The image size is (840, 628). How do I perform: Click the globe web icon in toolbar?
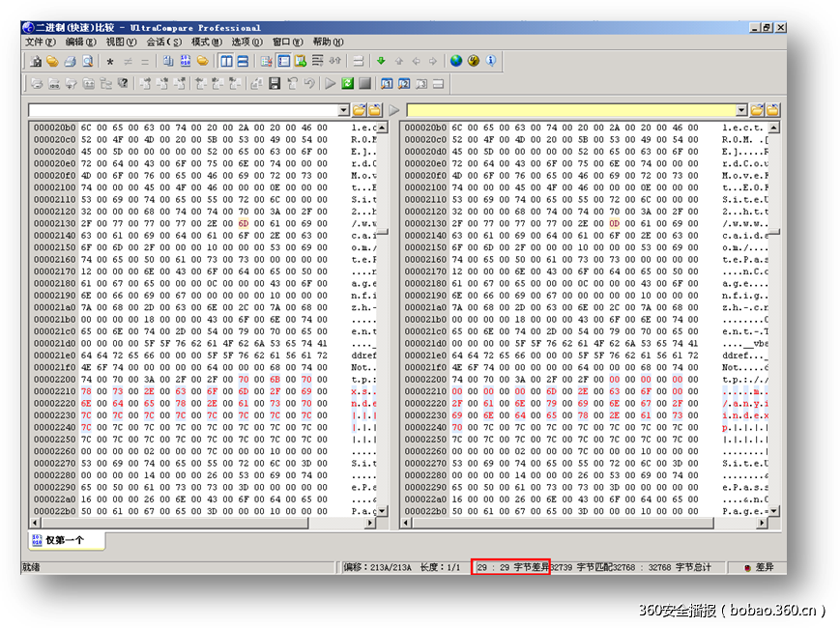click(x=456, y=62)
